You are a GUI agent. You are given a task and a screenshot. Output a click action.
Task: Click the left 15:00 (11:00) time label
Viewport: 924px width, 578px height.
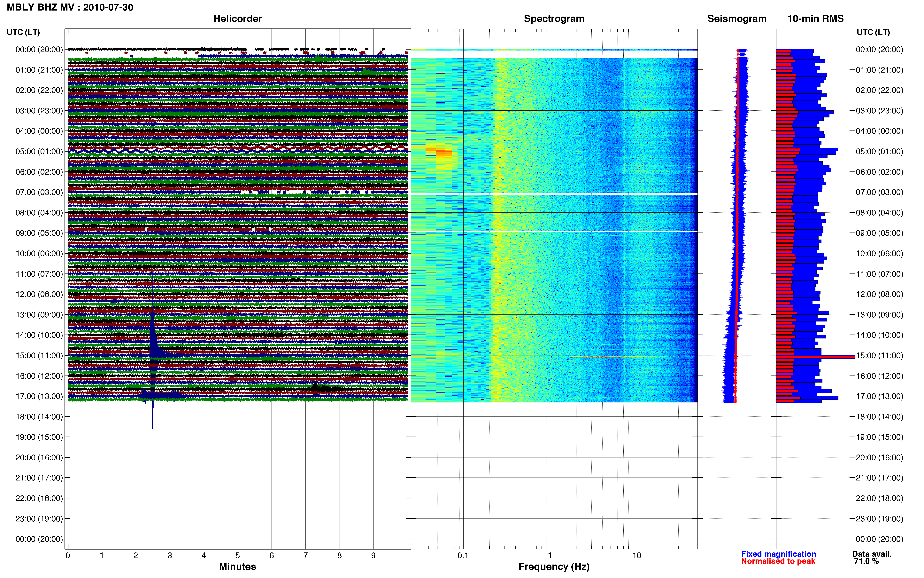[x=39, y=355]
